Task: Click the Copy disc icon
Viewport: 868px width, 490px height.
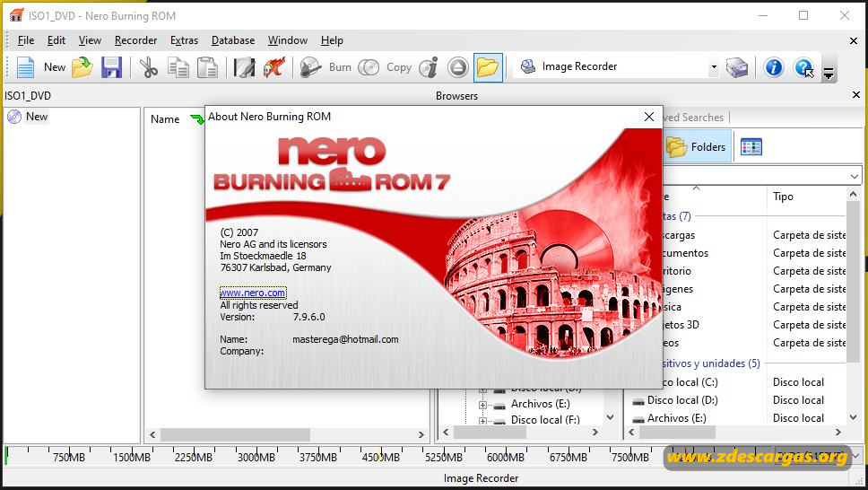Action: click(x=369, y=67)
